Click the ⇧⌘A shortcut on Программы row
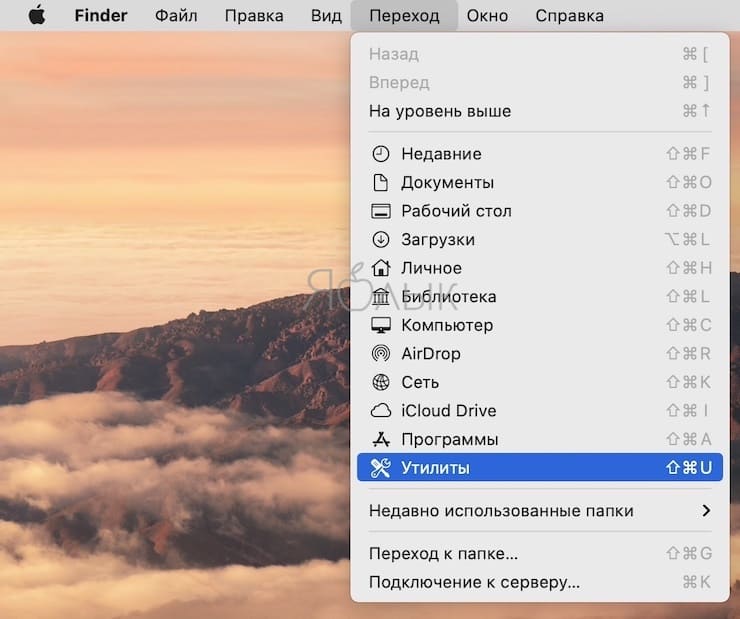The width and height of the screenshot is (740, 619). coord(689,440)
